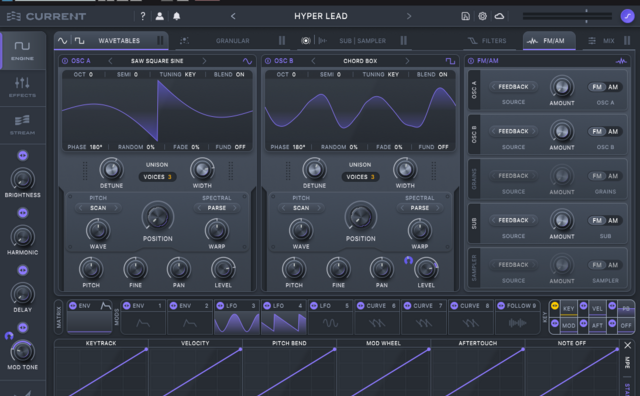This screenshot has height=396, width=640.
Task: Open the notifications bell icon
Action: click(177, 16)
